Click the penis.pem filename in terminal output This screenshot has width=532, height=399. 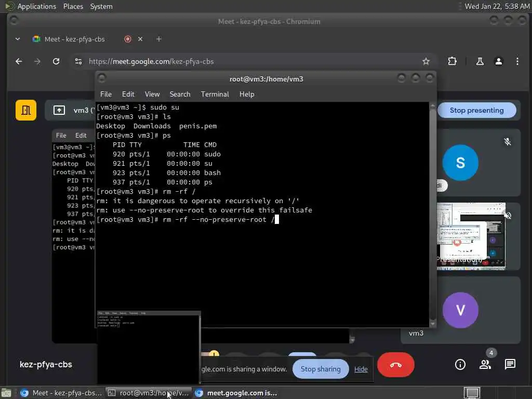click(198, 126)
